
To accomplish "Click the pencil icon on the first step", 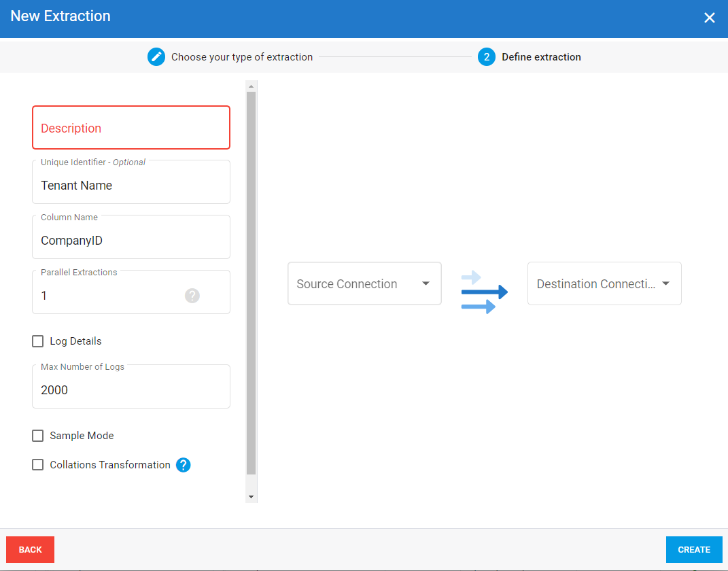I will pyautogui.click(x=156, y=56).
